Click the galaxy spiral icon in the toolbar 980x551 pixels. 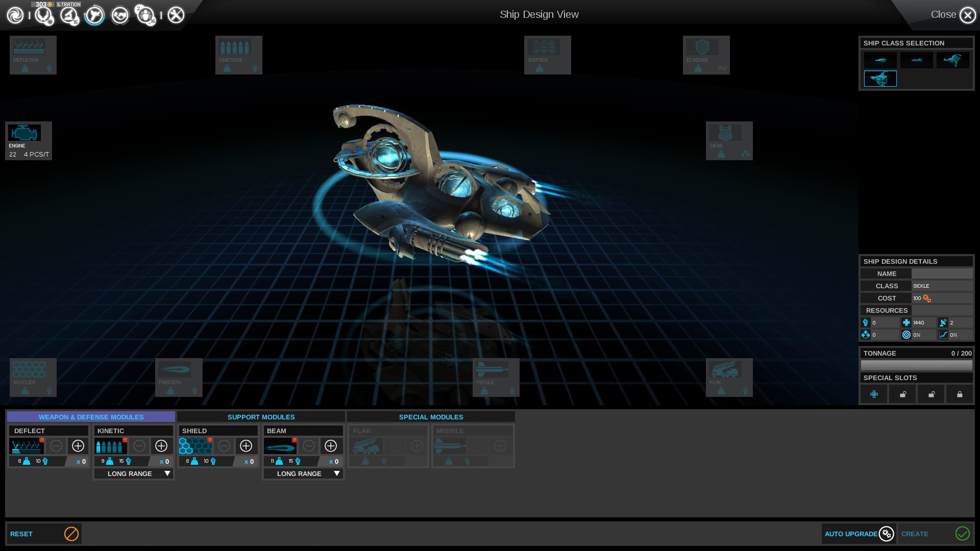14,14
